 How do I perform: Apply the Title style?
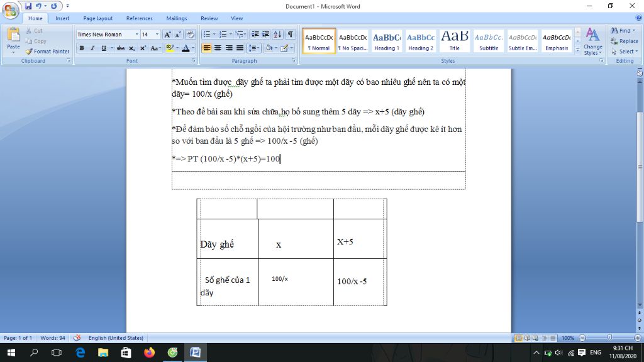coord(454,41)
